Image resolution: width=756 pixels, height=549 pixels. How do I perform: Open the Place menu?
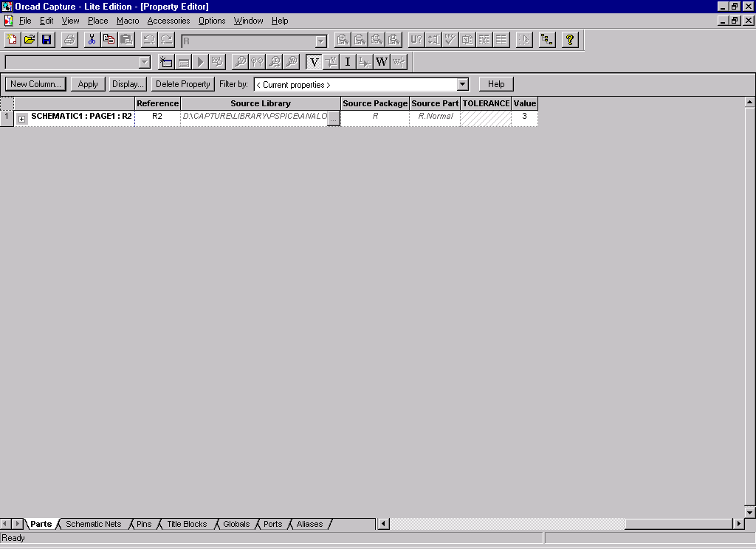point(98,21)
